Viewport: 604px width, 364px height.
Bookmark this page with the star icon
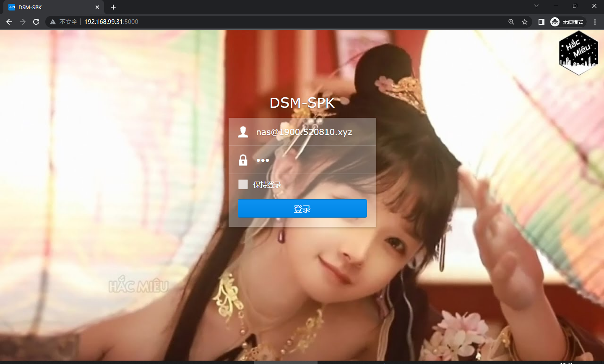[524, 22]
